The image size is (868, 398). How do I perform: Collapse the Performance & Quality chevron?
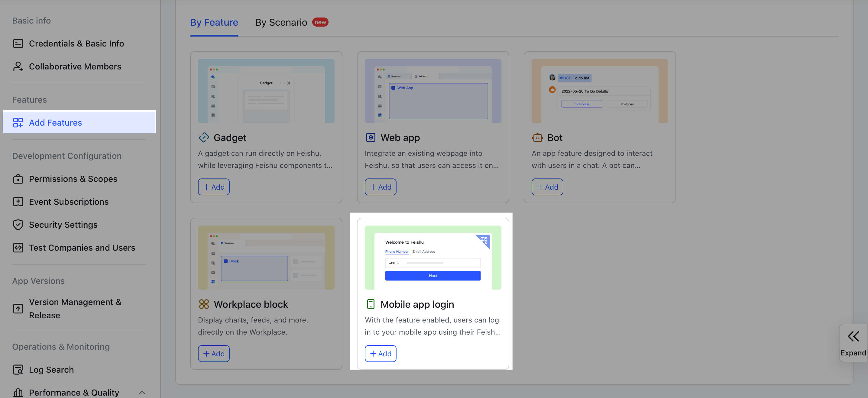coord(142,392)
